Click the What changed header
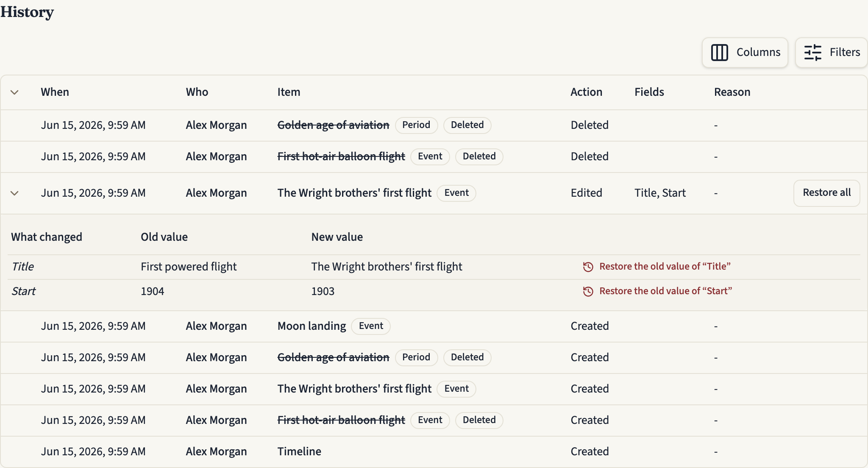Screen dimensions: 868x468 click(x=47, y=237)
